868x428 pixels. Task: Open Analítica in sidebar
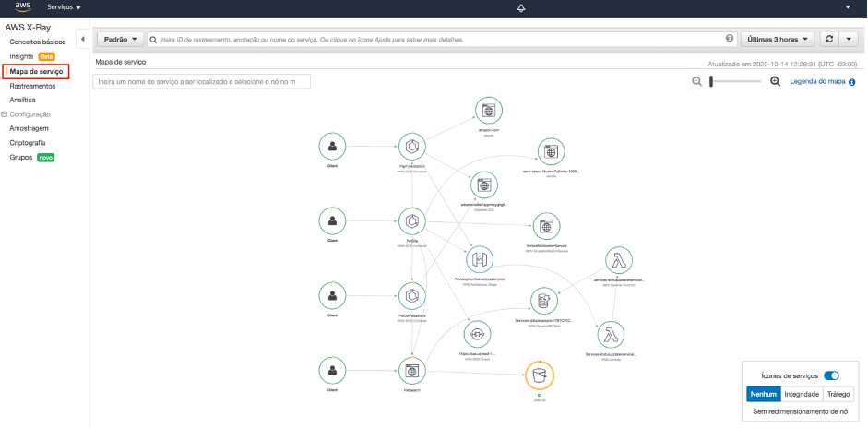click(x=23, y=101)
